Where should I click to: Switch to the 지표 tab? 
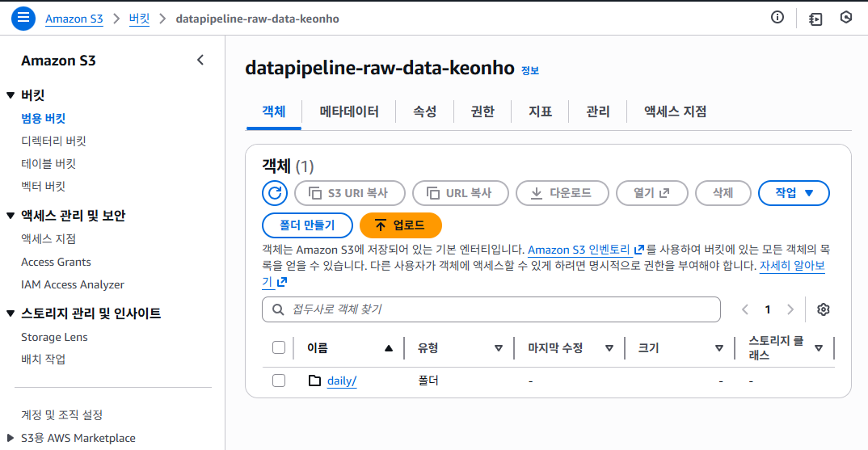click(540, 111)
